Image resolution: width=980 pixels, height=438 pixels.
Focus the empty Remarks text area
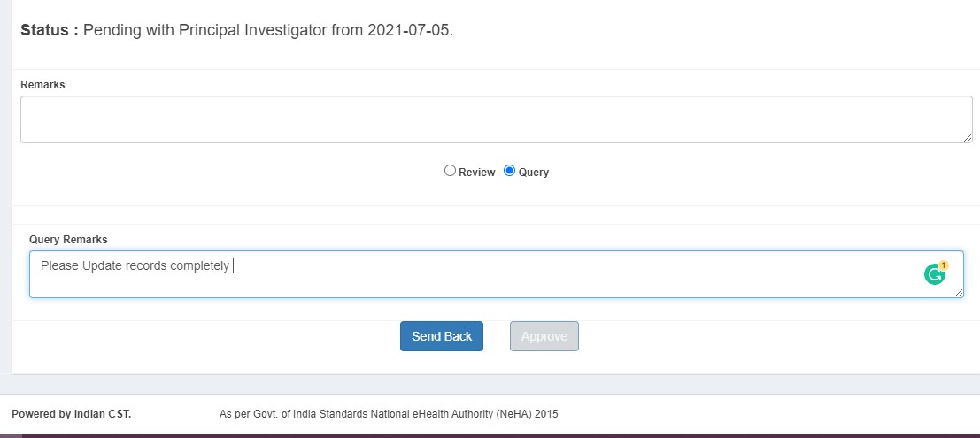[496, 119]
